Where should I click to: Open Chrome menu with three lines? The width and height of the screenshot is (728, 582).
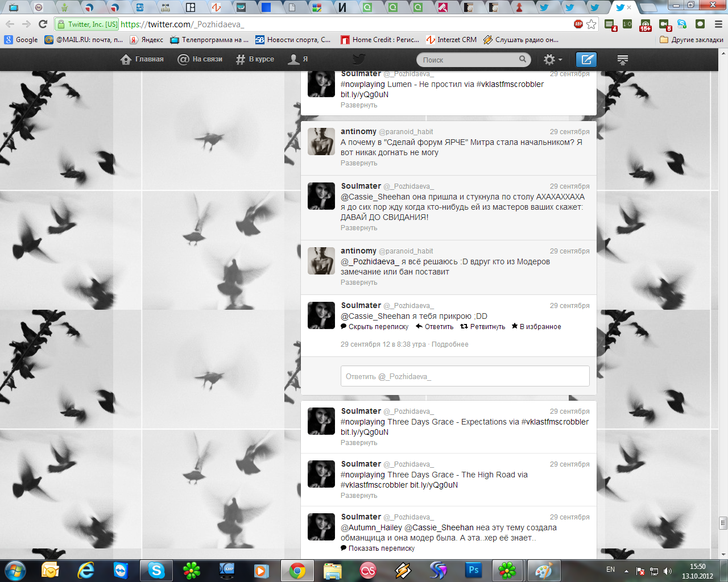tap(718, 24)
